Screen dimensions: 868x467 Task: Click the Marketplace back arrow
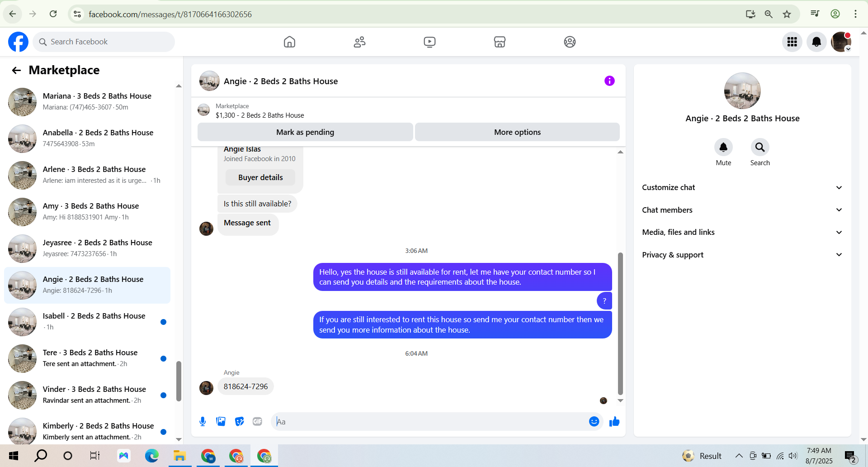[x=16, y=70]
